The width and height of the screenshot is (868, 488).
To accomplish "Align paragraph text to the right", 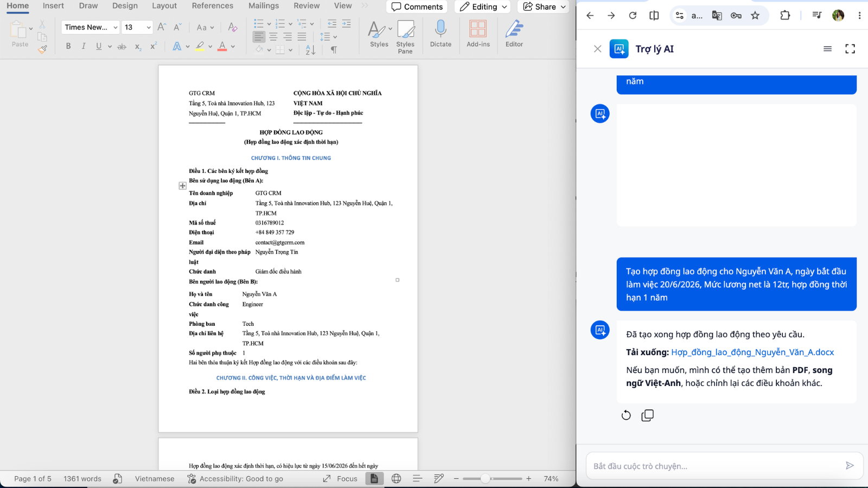I will click(288, 37).
